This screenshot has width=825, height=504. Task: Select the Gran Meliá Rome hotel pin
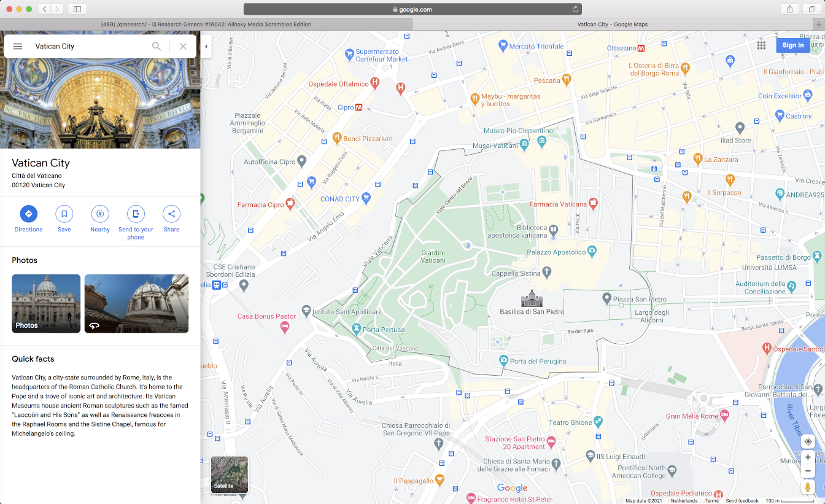pyautogui.click(x=724, y=416)
